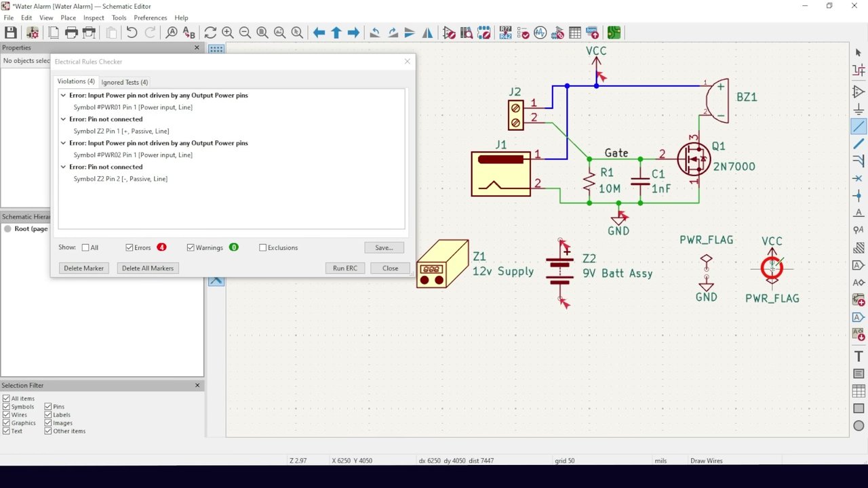Uncheck the Warnings filter checkbox
868x488 pixels.
(x=191, y=247)
